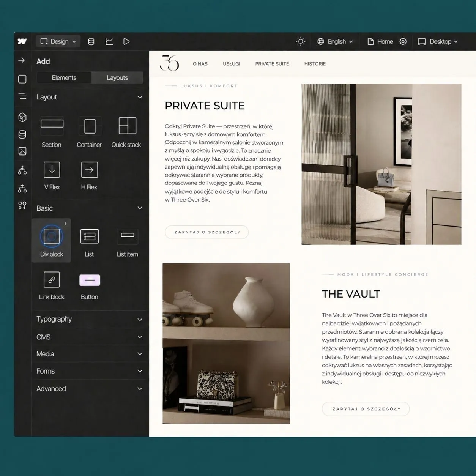The image size is (476, 476).
Task: Expand the Forms section
Action: (x=90, y=371)
